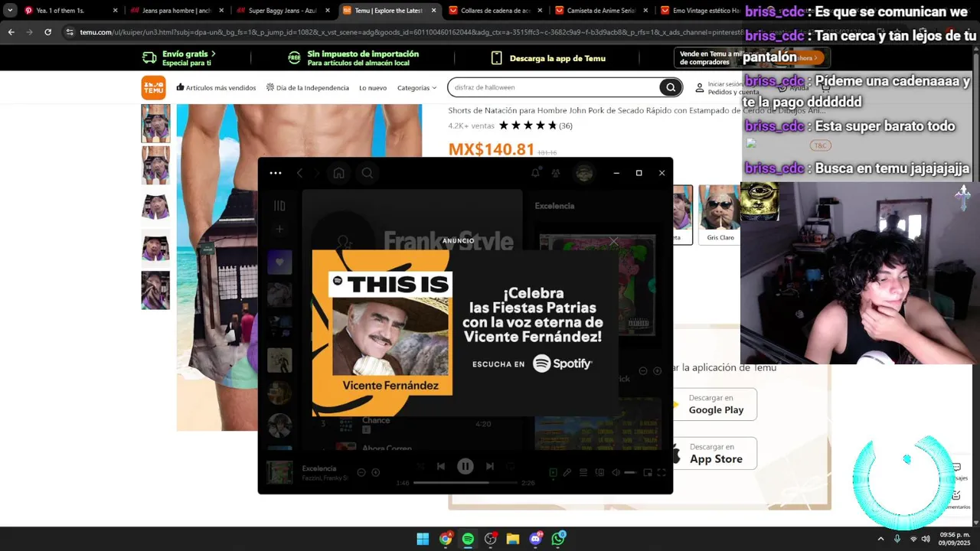Open the Windows Start menu
The image size is (980, 551).
[x=423, y=539]
